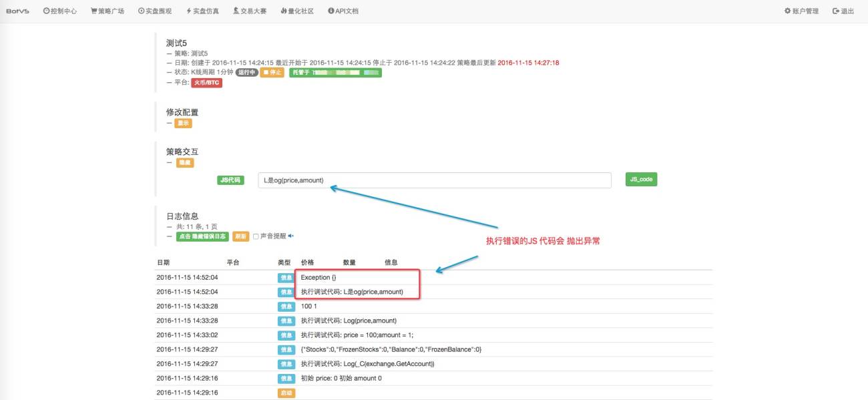Click the green JS代码 label
The width and height of the screenshot is (868, 400).
tap(231, 180)
